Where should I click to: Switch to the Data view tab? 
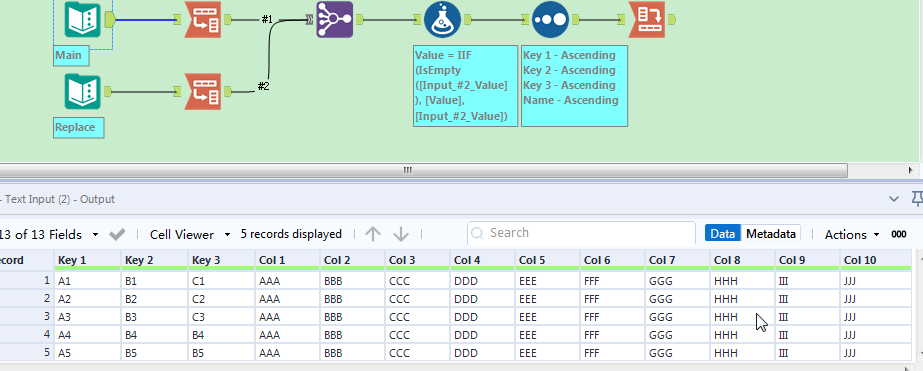(722, 234)
